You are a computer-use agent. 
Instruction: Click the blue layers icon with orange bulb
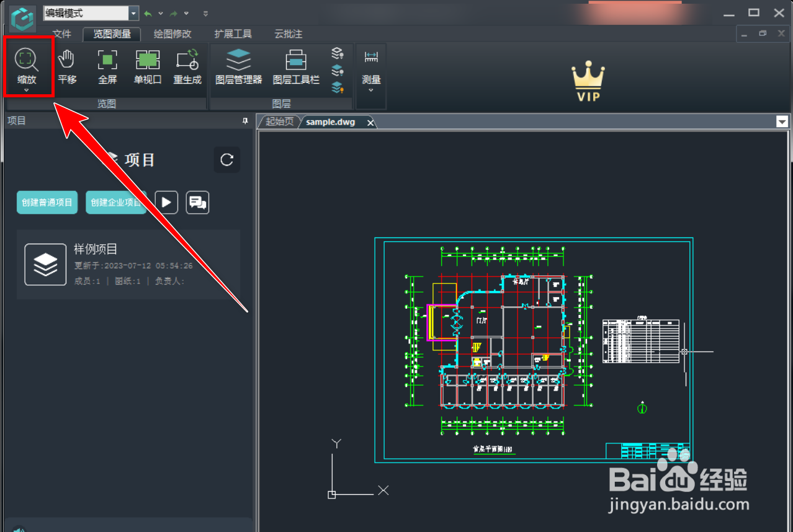(x=337, y=87)
